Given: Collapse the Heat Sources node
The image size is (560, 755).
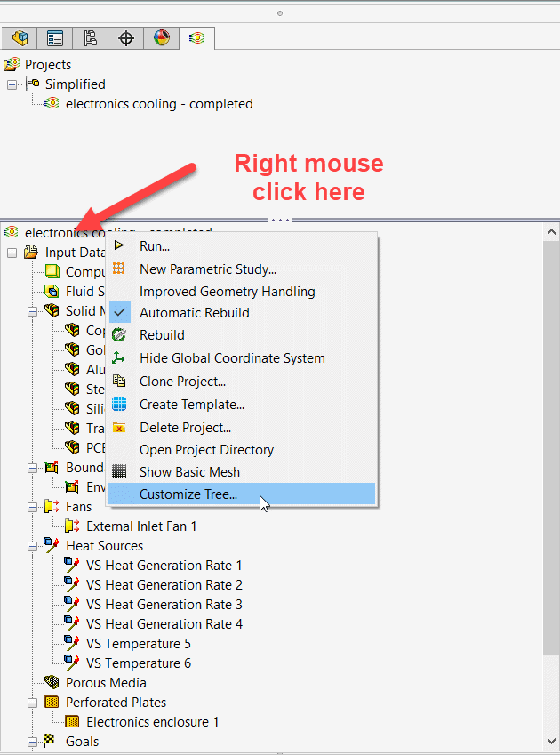Looking at the screenshot, I should (32, 547).
